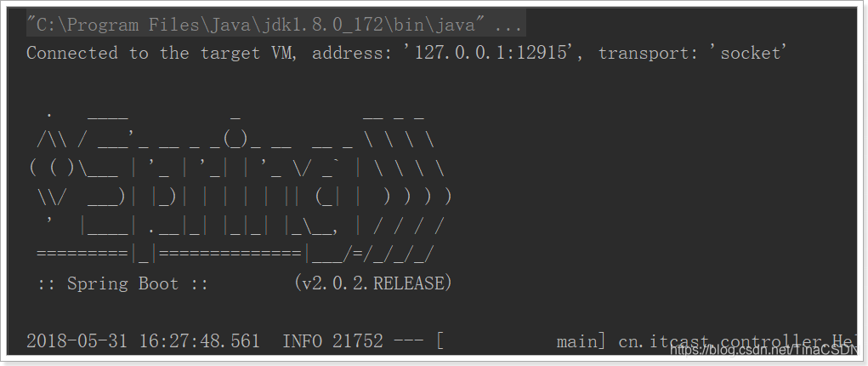Click the 'Connected to the target VM' line
The height and width of the screenshot is (366, 868).
406,53
